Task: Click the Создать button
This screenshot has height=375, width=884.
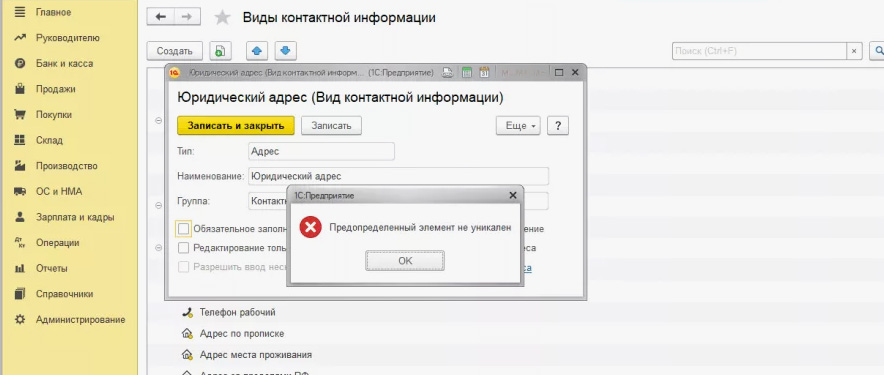Action: click(175, 51)
